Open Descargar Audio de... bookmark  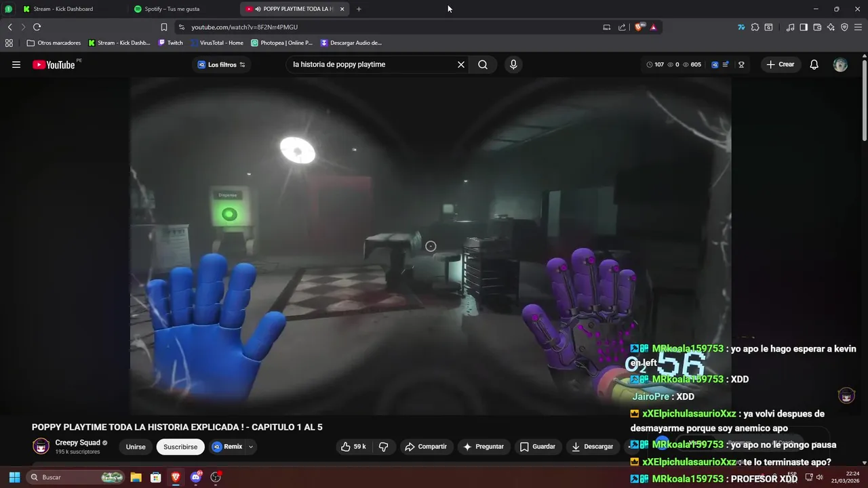tap(351, 43)
